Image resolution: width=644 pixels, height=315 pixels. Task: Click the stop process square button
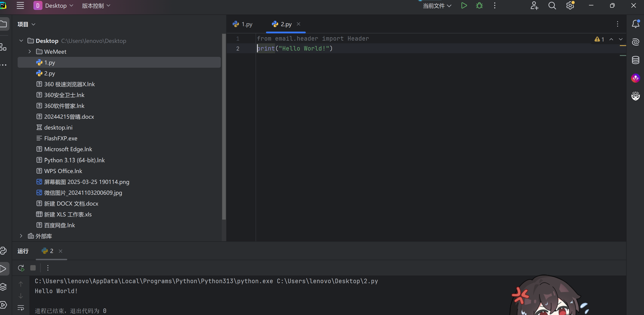[33, 268]
